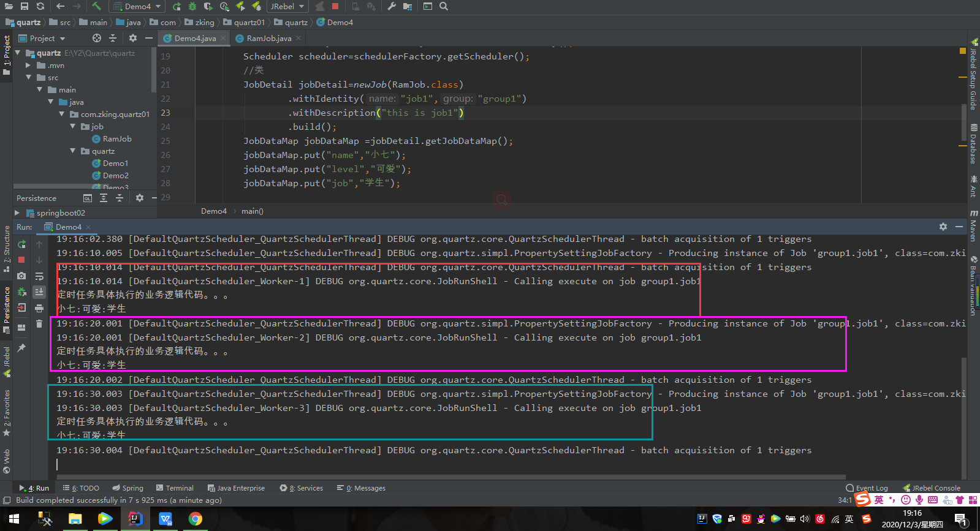980x531 pixels.
Task: Open the Java Enterprise tool window
Action: coord(236,488)
